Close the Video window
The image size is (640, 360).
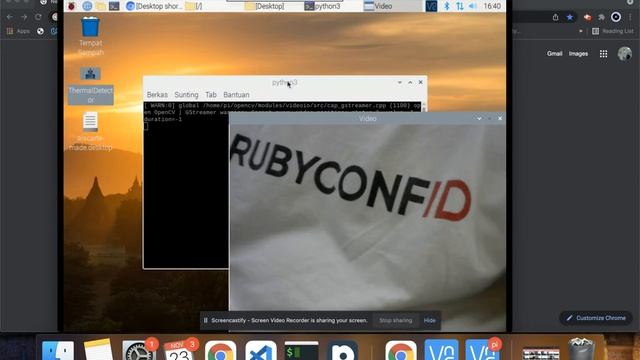click(500, 118)
